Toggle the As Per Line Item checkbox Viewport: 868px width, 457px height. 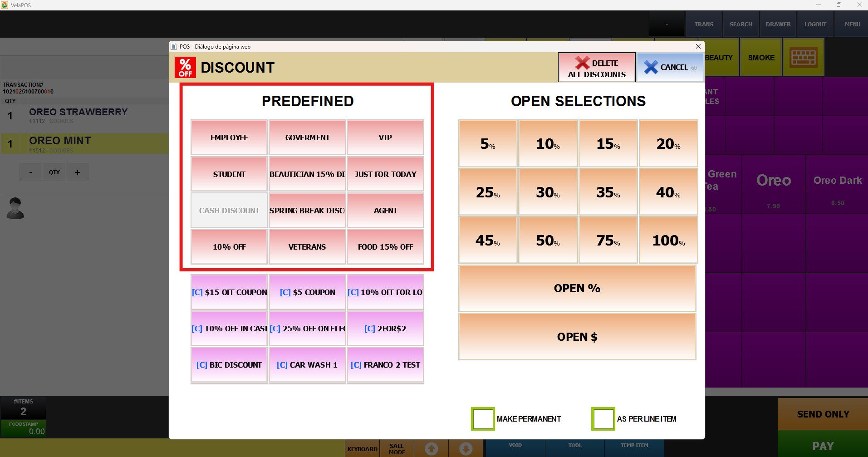click(x=603, y=419)
